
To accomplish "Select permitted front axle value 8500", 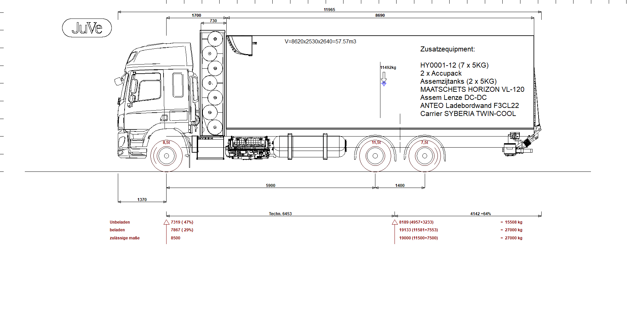I will click(x=176, y=238).
